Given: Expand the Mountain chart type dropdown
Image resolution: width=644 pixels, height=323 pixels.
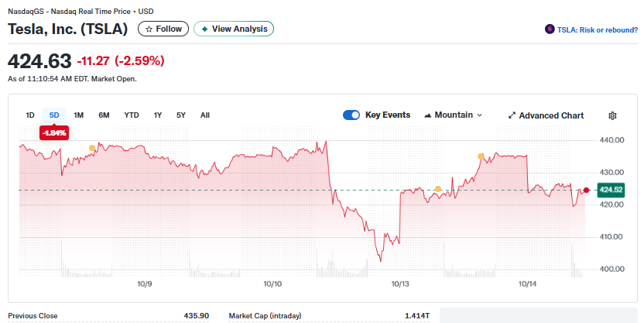Looking at the screenshot, I should [453, 115].
